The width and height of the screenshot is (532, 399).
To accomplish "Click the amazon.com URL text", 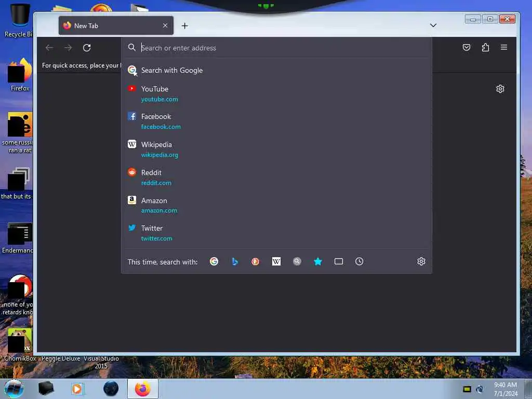I will 159,211.
